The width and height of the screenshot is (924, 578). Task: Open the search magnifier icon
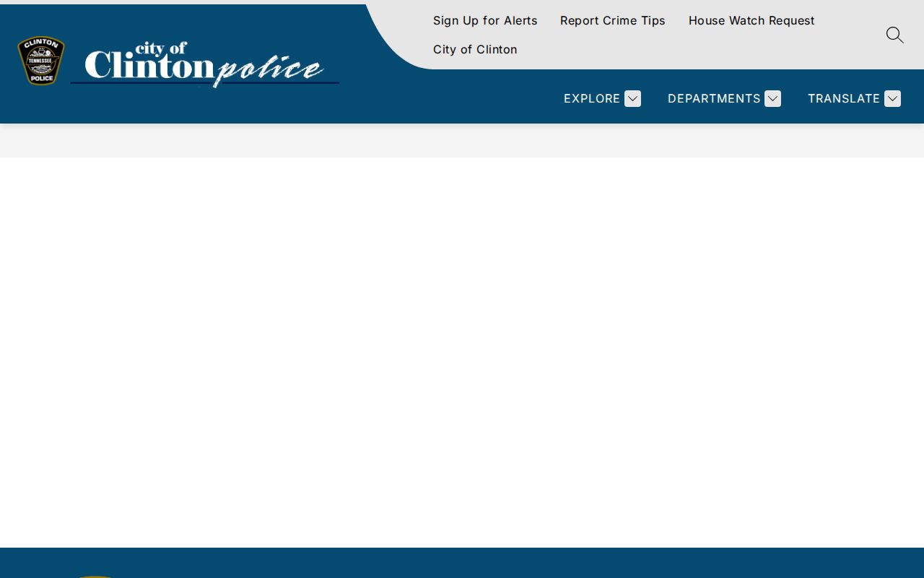[894, 35]
